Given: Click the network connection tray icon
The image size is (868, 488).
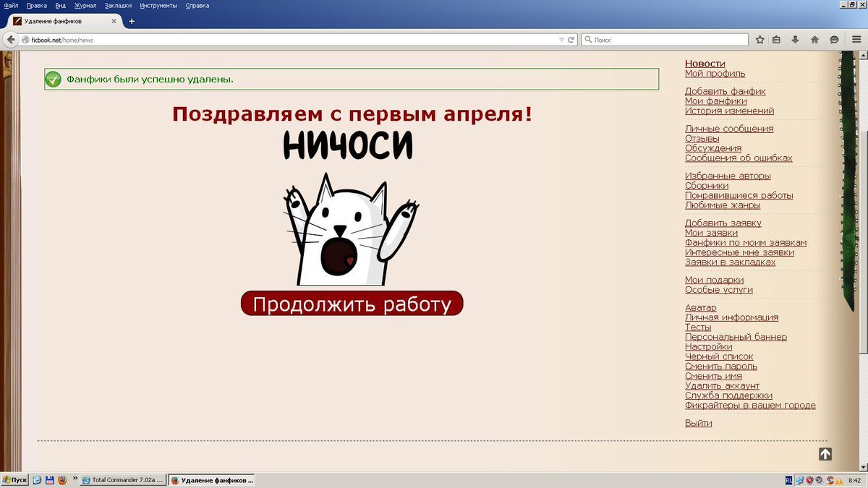Looking at the screenshot, I should (x=799, y=480).
